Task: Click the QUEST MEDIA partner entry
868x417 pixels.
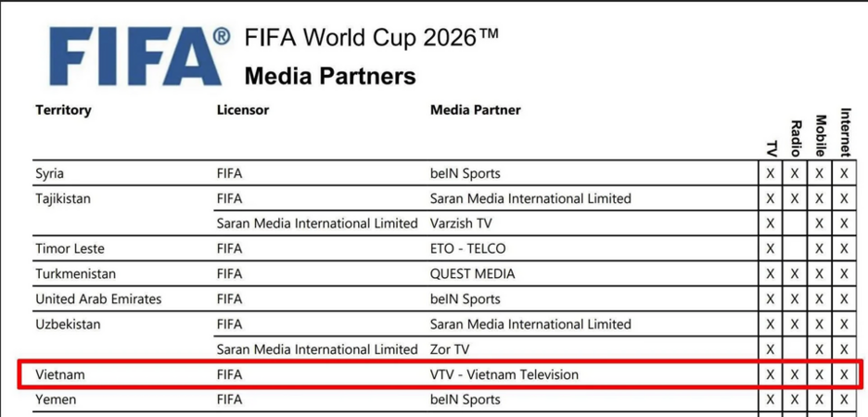Action: click(x=472, y=273)
